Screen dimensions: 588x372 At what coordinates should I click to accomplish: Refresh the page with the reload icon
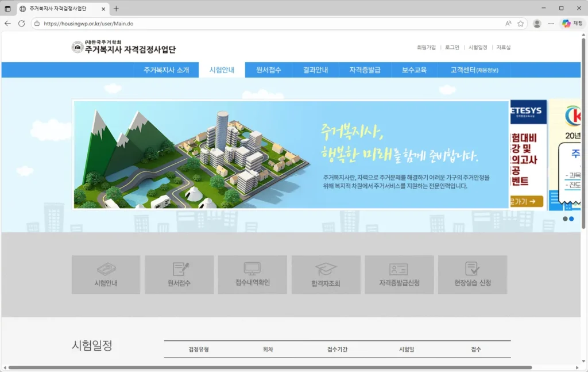[x=21, y=24]
